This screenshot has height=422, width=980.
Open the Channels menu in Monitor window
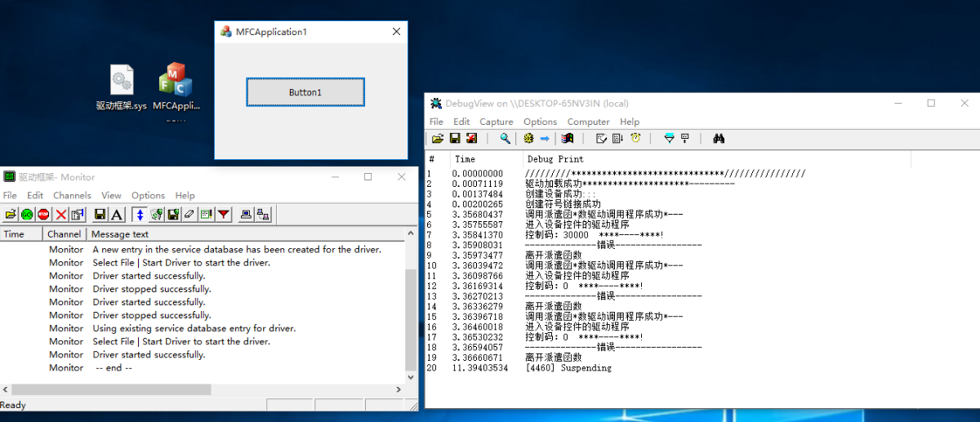tap(72, 196)
